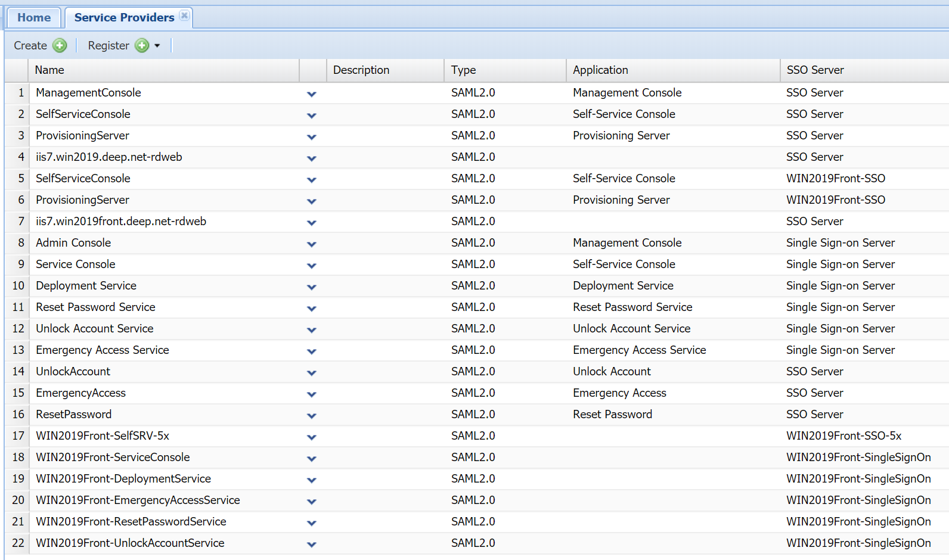Viewport: 949px width, 560px height.
Task: Open chevron for Emergency Access Service row
Action: tap(311, 351)
